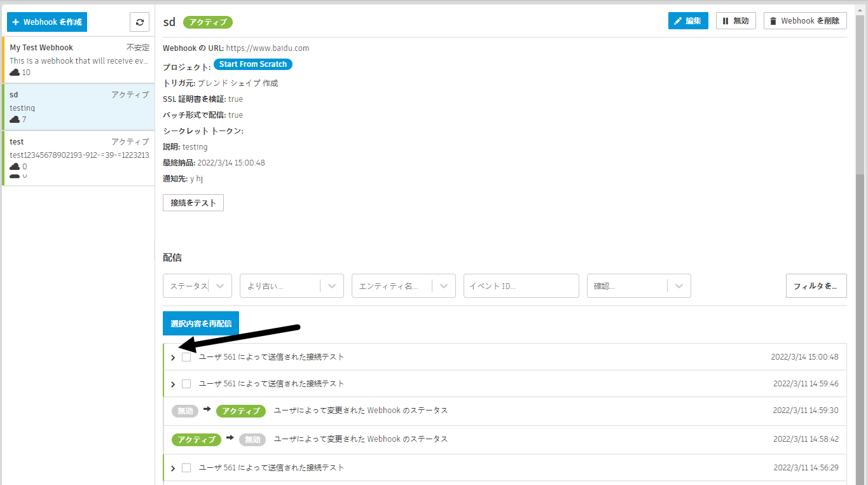This screenshot has width=868, height=485.
Task: Click the status change entry at 14:58:42
Action: [505, 439]
